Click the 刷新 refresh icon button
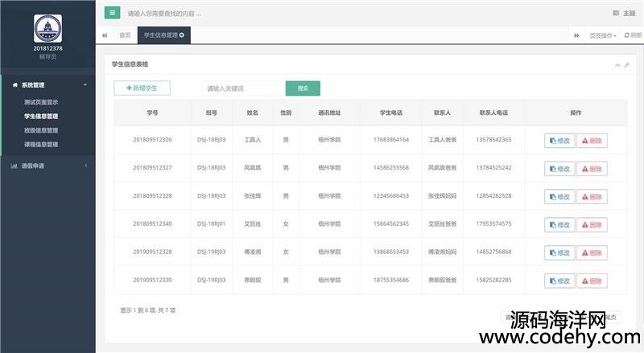The width and height of the screenshot is (644, 353). [633, 35]
